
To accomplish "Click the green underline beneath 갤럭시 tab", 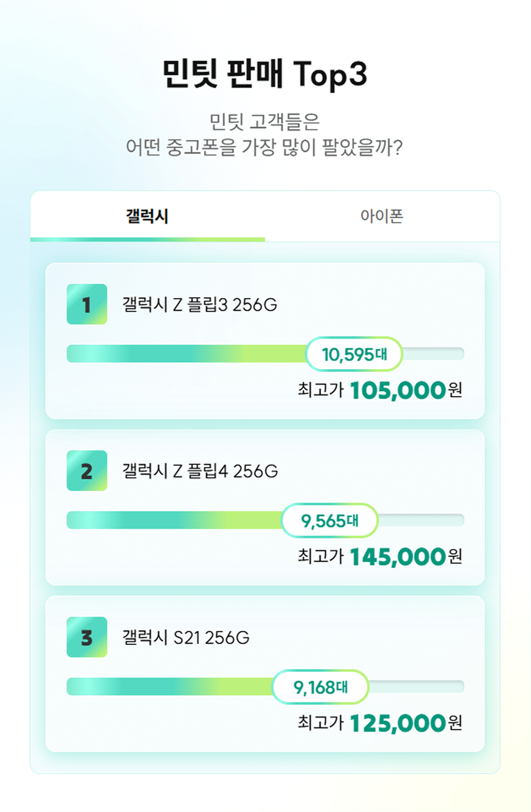I will pyautogui.click(x=148, y=240).
